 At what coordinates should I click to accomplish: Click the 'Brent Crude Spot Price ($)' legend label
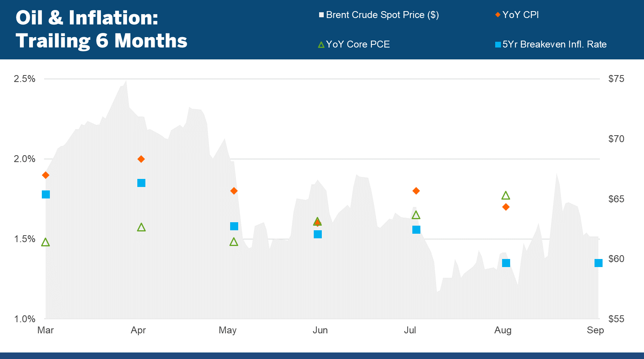pos(382,15)
